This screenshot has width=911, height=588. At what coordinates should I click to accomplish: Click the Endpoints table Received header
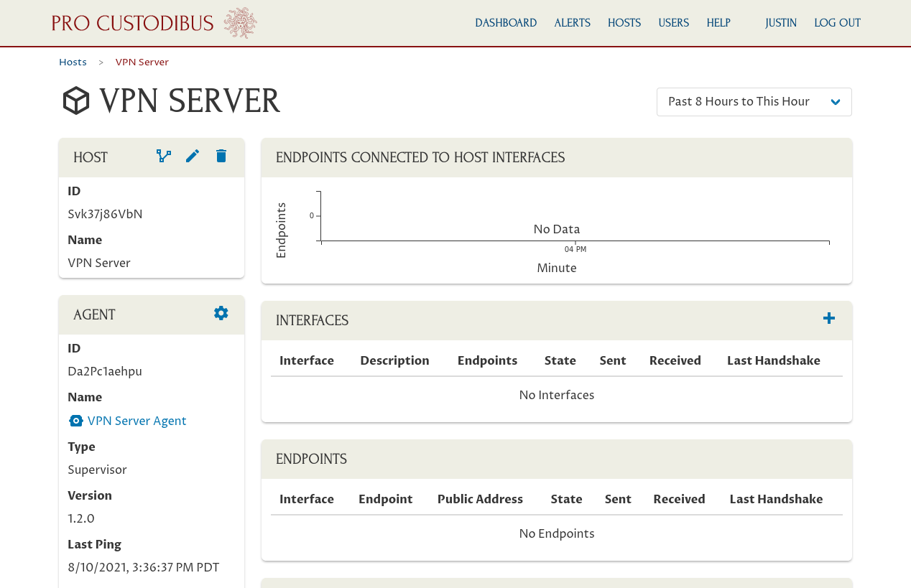tap(679, 499)
